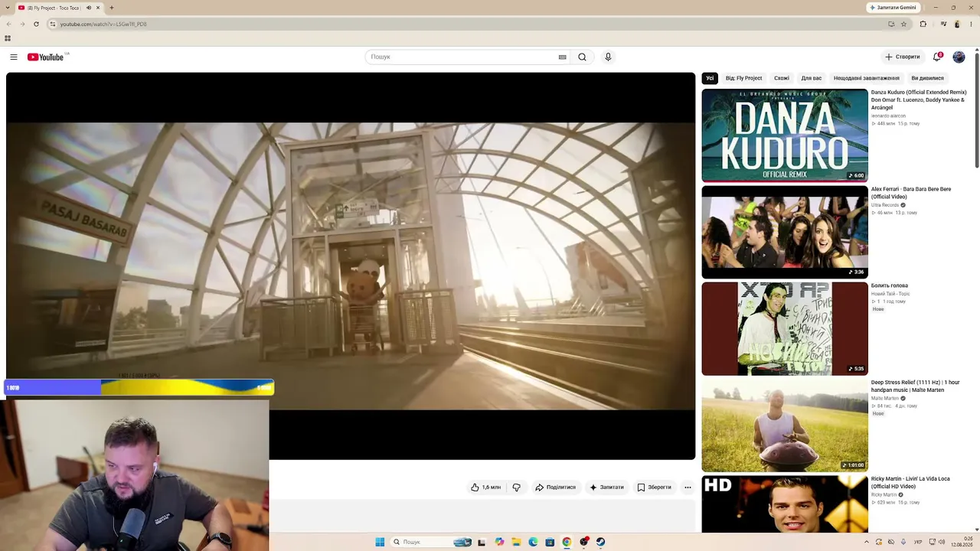980x551 pixels.
Task: Open the 'Болить голова' video thumbnail
Action: pos(785,328)
